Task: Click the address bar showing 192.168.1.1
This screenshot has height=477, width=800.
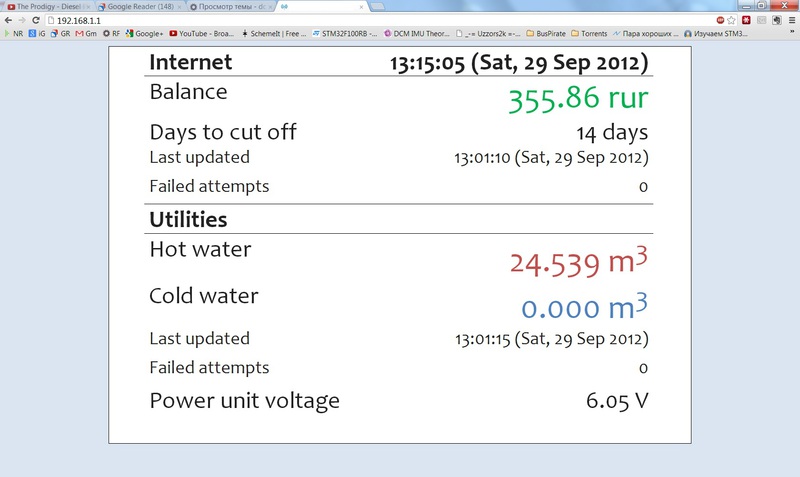Action: (300, 20)
